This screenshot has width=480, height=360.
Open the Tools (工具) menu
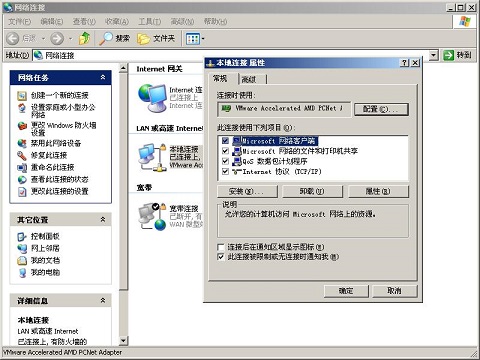click(149, 22)
